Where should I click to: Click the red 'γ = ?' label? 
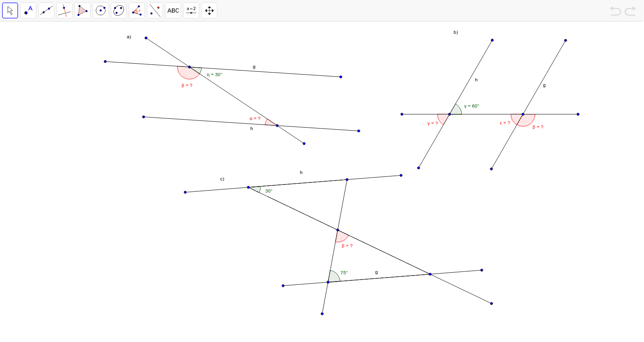[x=433, y=123]
